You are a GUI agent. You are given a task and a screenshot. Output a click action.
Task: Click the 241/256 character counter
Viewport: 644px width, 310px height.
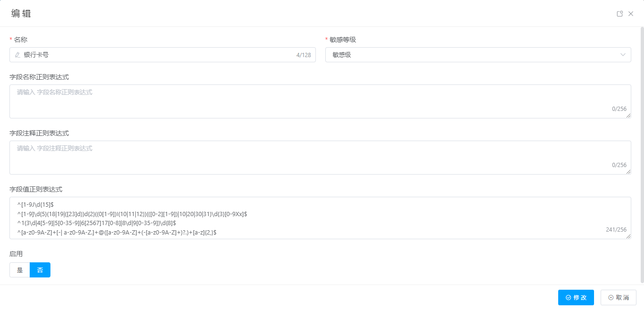pyautogui.click(x=616, y=230)
